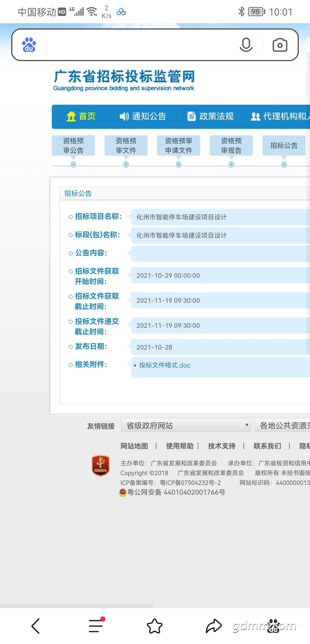Tap the browser back arrow
310x644 pixels.
36,626
